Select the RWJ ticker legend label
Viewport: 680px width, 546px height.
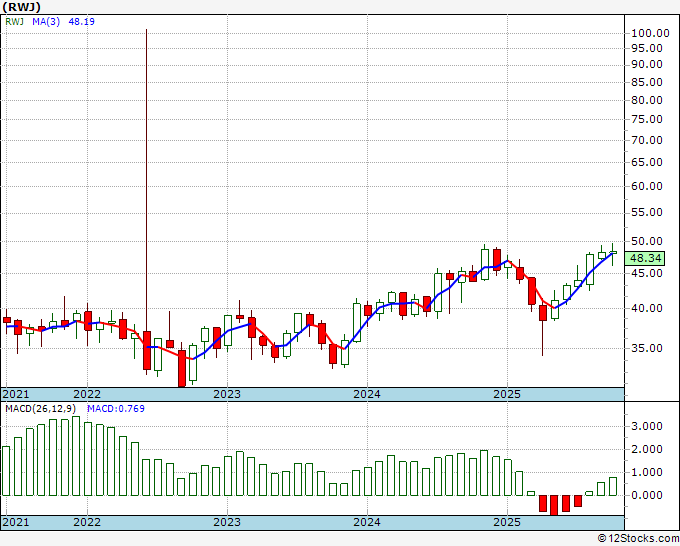click(x=14, y=22)
